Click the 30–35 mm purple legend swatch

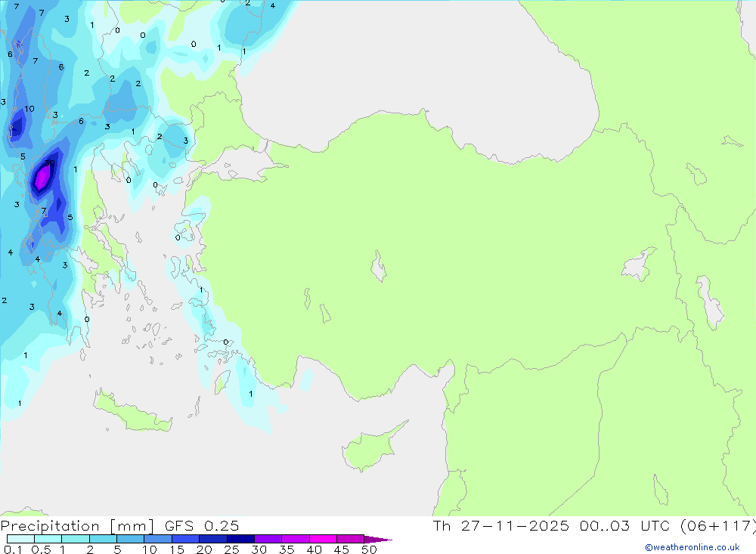pos(268,539)
